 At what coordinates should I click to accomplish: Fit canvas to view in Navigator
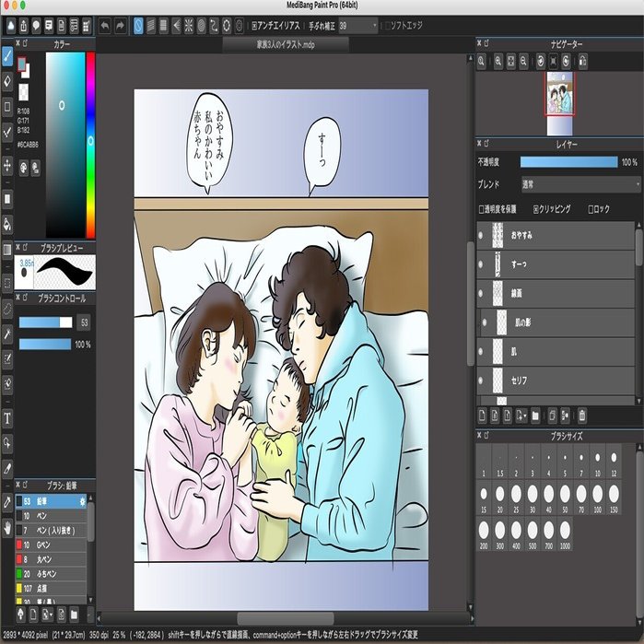click(x=511, y=62)
